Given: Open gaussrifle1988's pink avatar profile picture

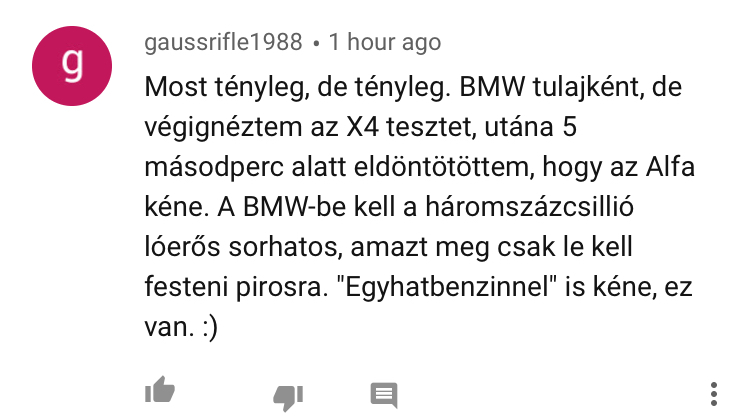Looking at the screenshot, I should (72, 66).
